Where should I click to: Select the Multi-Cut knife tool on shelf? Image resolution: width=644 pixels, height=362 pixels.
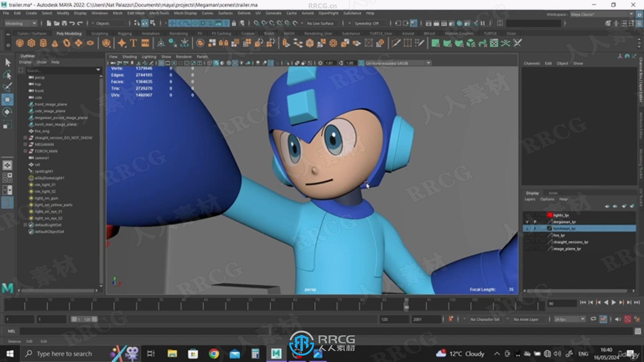click(x=396, y=43)
